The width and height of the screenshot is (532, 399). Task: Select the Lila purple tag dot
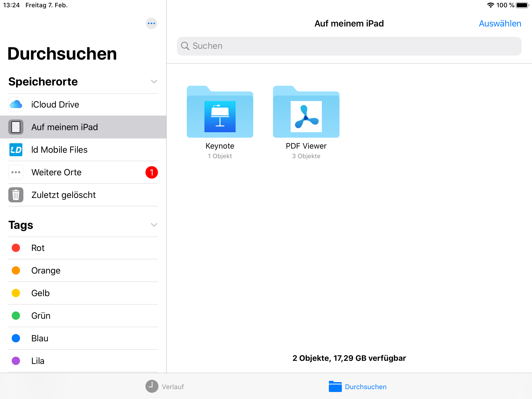click(x=16, y=361)
